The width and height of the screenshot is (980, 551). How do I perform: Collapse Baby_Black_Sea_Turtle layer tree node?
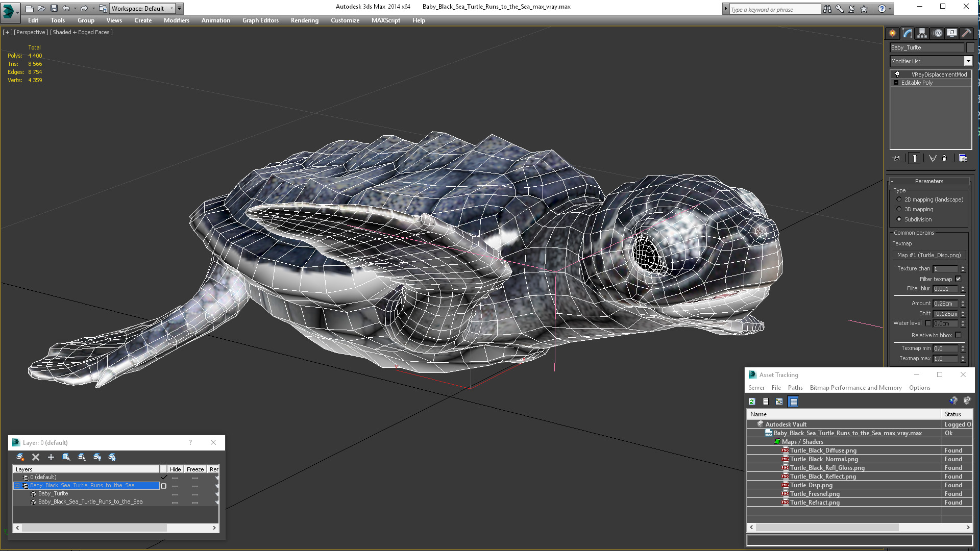[x=17, y=486]
